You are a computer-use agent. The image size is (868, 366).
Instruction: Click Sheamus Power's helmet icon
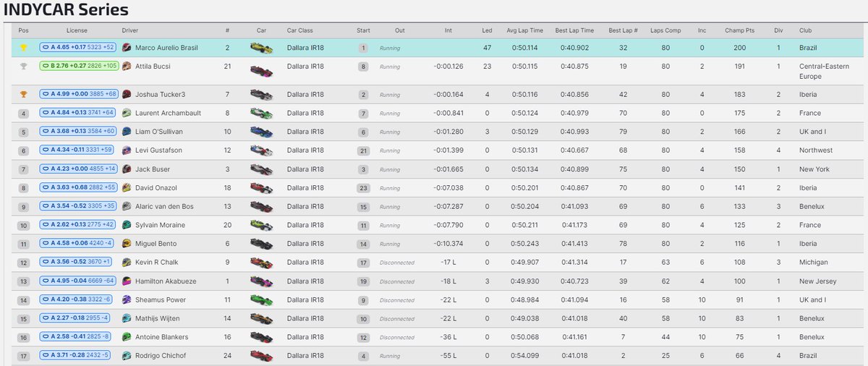tap(127, 299)
